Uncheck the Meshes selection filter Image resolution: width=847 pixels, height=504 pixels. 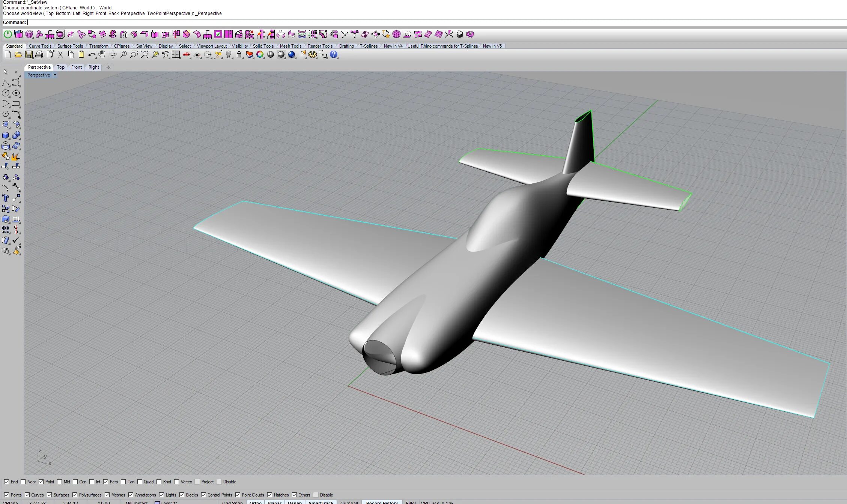click(107, 495)
